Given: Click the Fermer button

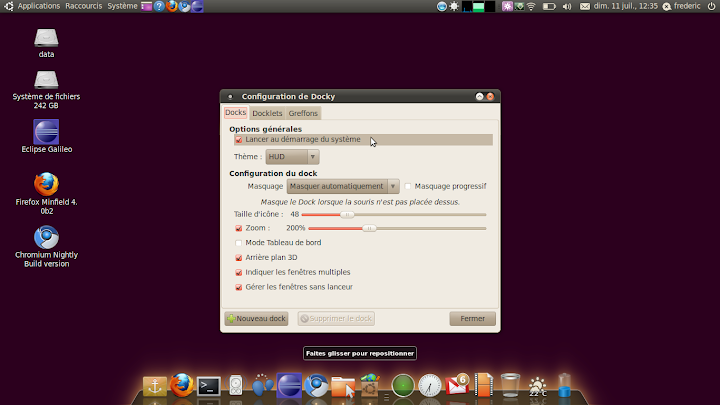Looking at the screenshot, I should point(472,318).
